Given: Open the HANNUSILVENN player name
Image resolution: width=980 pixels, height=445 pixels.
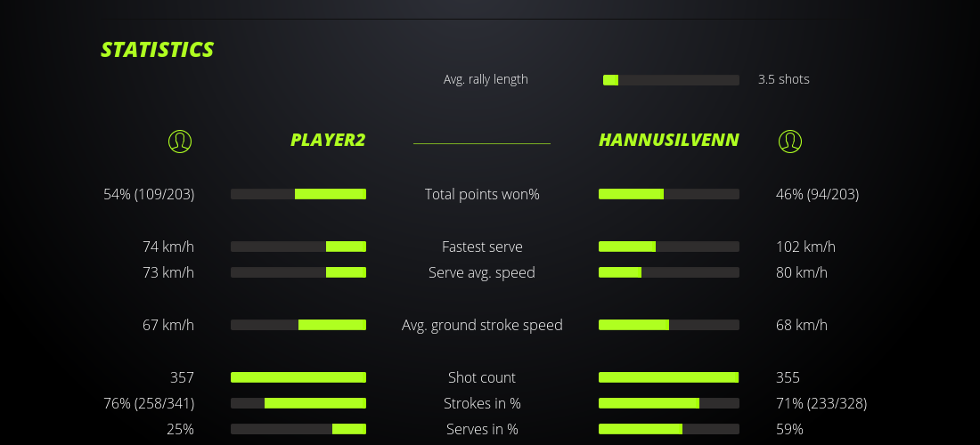Looking at the screenshot, I should pyautogui.click(x=668, y=141).
